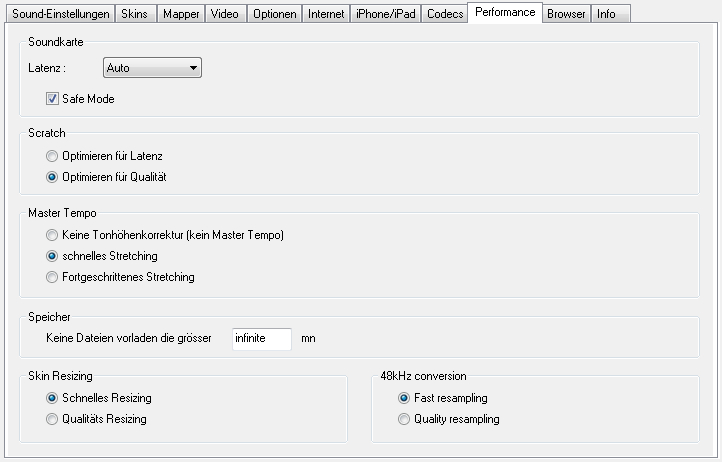
Task: Click the infinite memory input field
Action: tap(261, 339)
